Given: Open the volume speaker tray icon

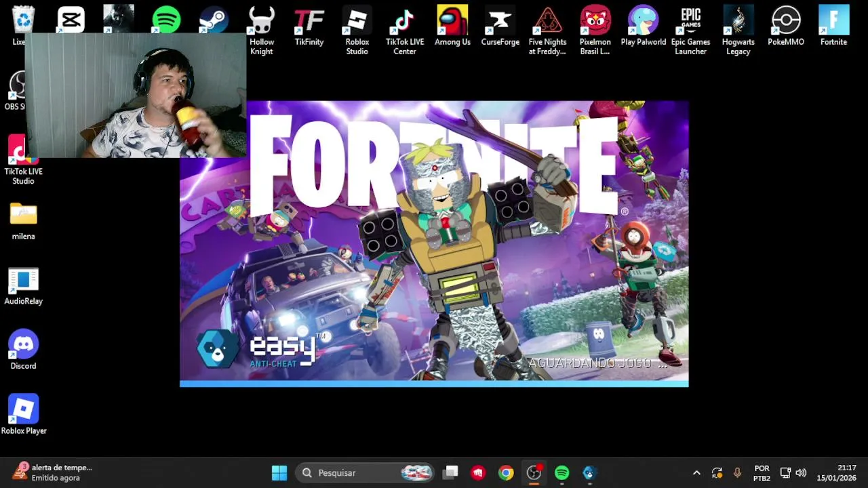Looking at the screenshot, I should click(x=801, y=473).
